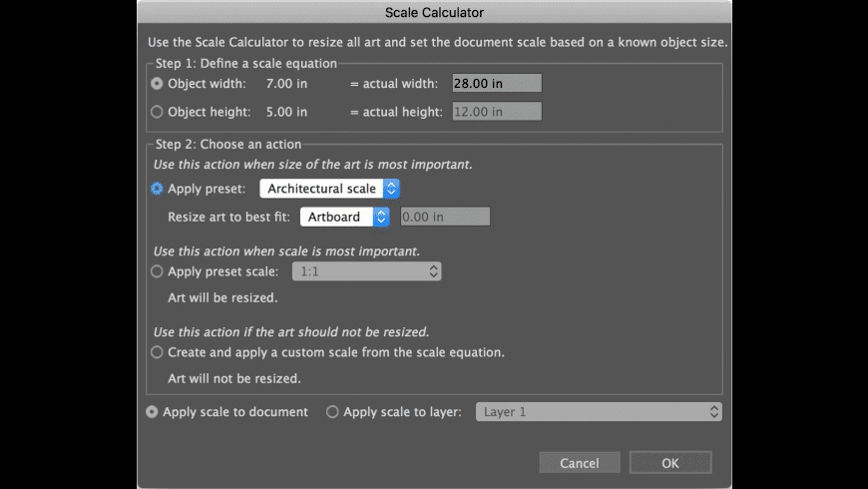Click the 'Art will not be resized.' note

234,379
